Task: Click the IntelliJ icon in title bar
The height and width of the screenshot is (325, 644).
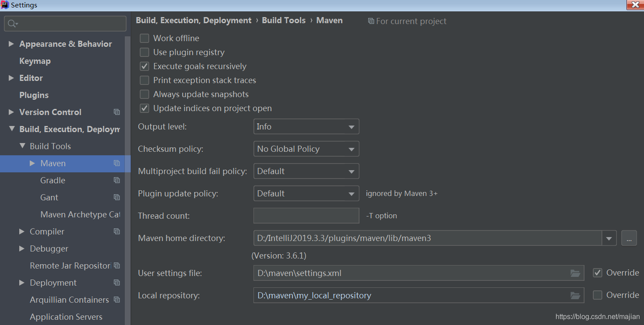Action: (x=5, y=5)
